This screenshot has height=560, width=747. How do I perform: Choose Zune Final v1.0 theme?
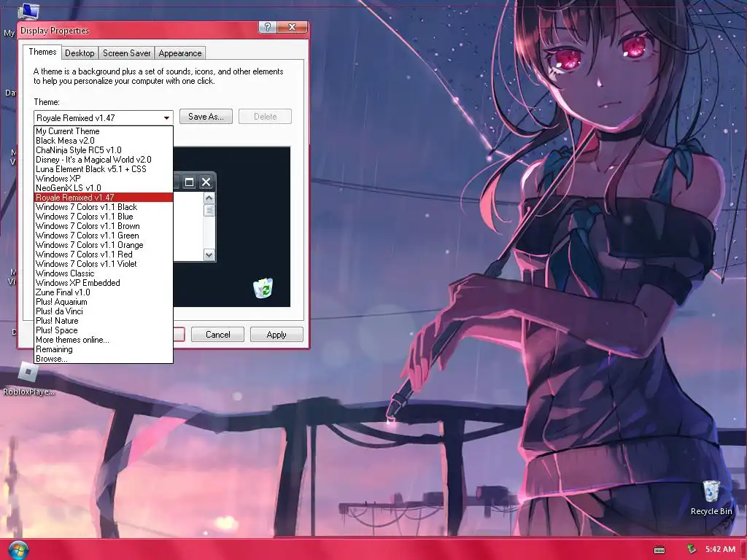[104, 292]
